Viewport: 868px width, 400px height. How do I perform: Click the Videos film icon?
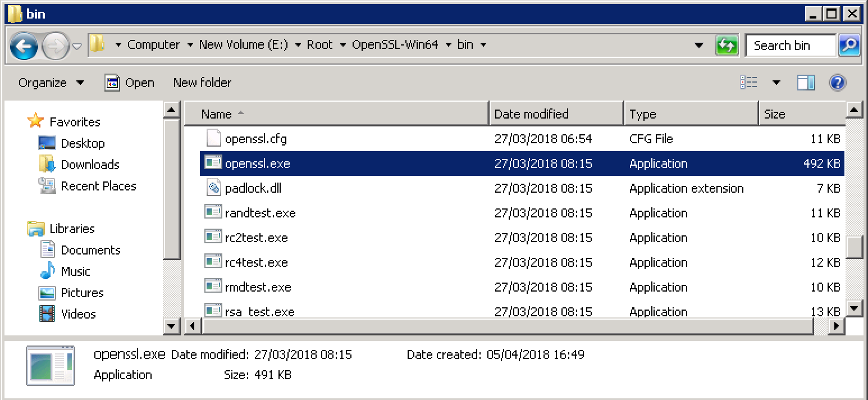coord(47,313)
